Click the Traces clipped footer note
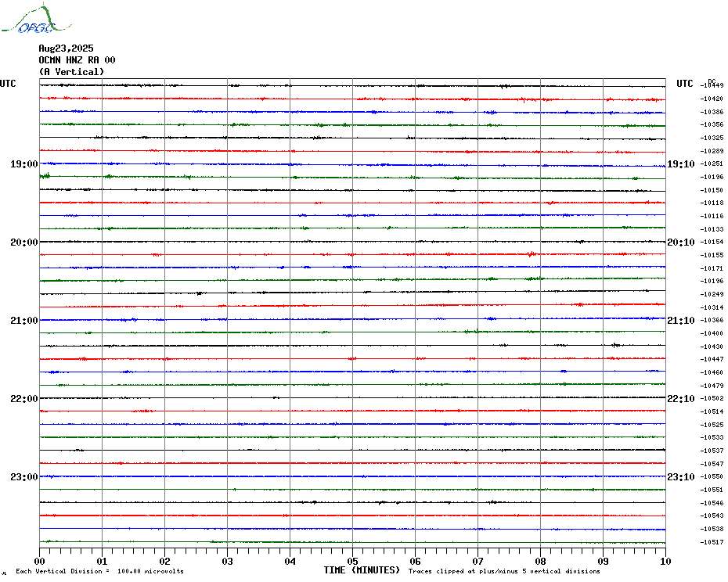 click(504, 571)
